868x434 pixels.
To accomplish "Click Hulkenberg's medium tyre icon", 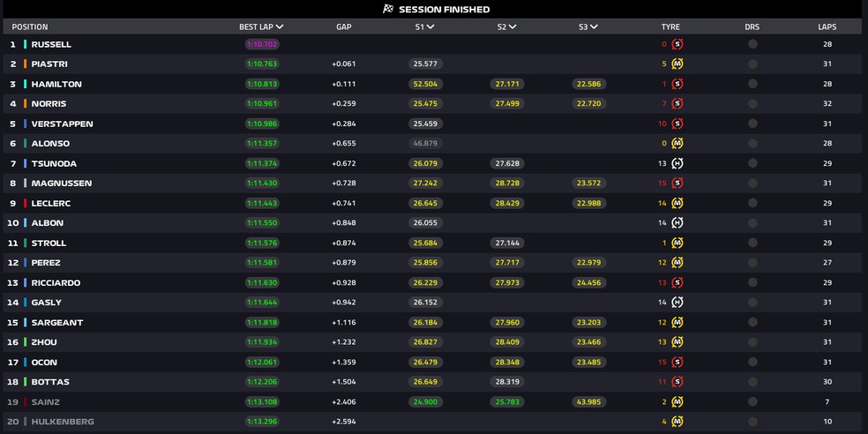I will click(x=677, y=422).
